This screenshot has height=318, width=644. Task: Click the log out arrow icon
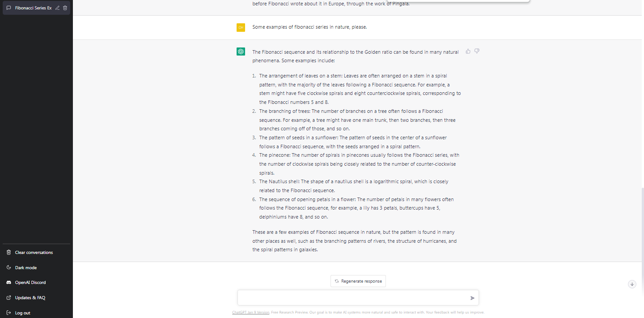(x=8, y=313)
